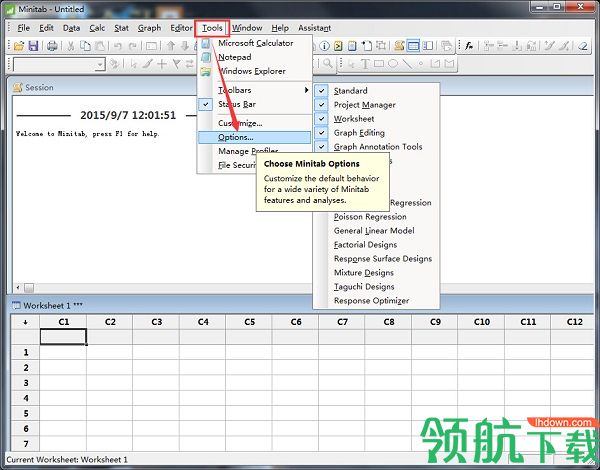The height and width of the screenshot is (470, 600).
Task: Enable the General Linear Model toolbar
Action: click(x=374, y=231)
